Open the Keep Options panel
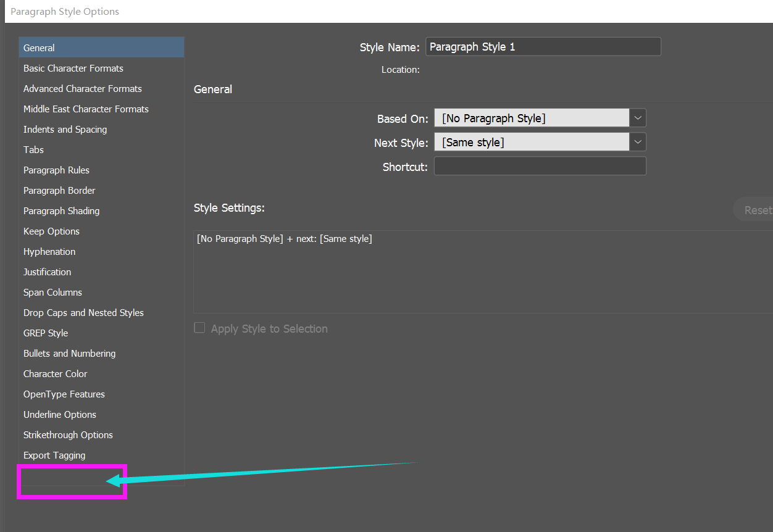773x532 pixels. point(51,231)
